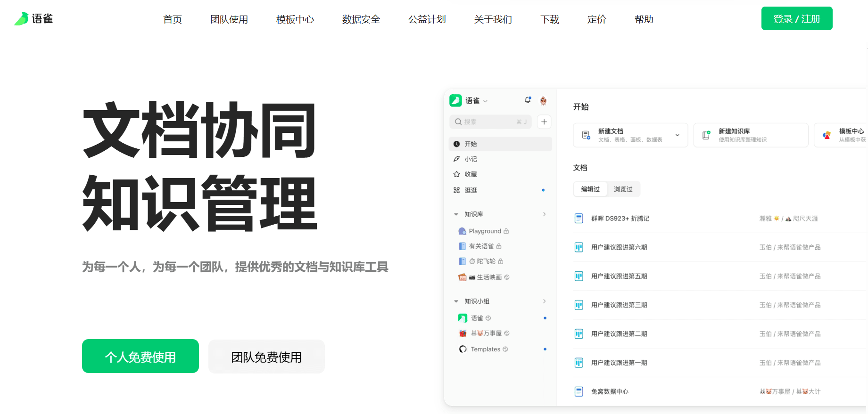Image resolution: width=868 pixels, height=414 pixels.
Task: Open 数据安全 in top navigation
Action: (x=361, y=19)
